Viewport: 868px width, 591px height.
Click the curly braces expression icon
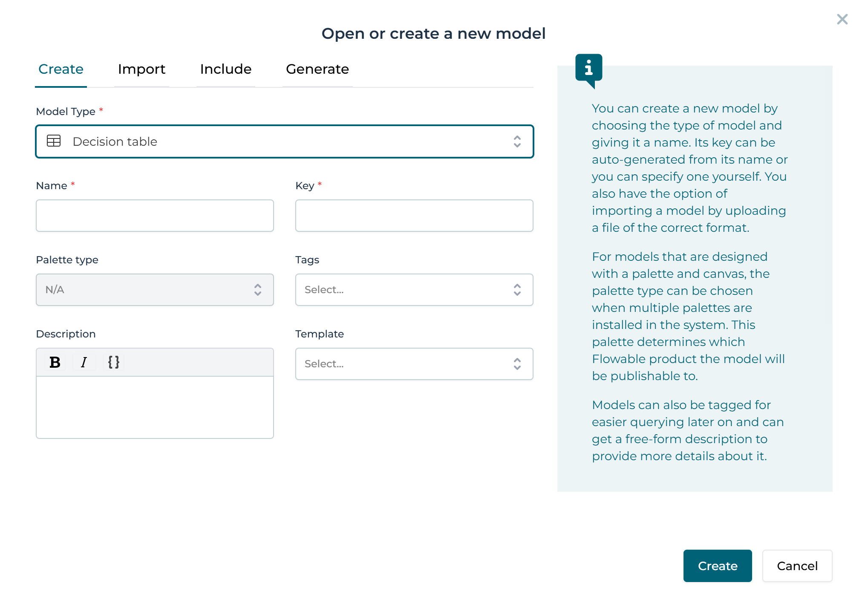(x=113, y=362)
